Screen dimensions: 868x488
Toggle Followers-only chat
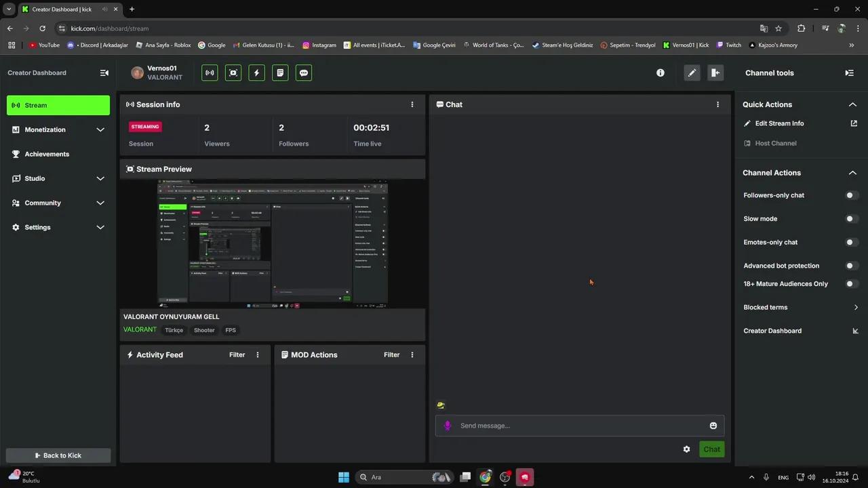pyautogui.click(x=852, y=195)
